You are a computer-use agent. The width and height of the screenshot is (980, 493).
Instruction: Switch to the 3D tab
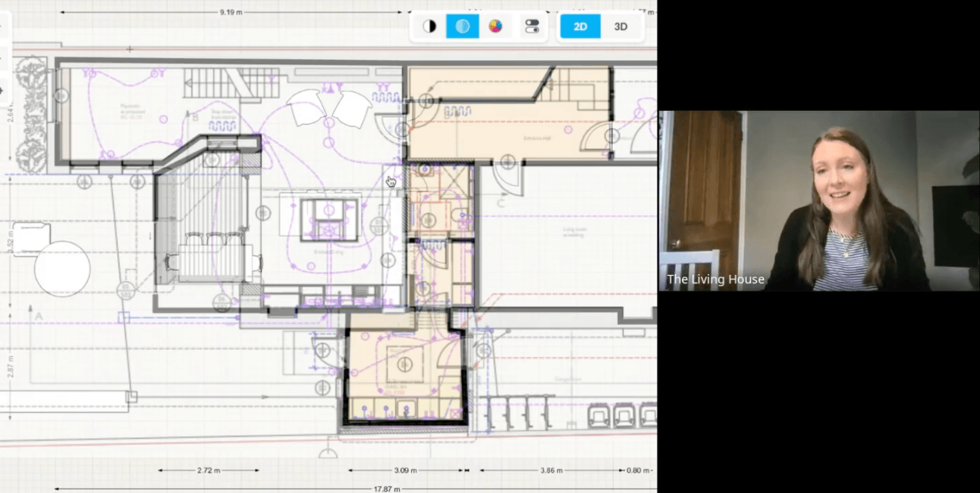pyautogui.click(x=620, y=26)
